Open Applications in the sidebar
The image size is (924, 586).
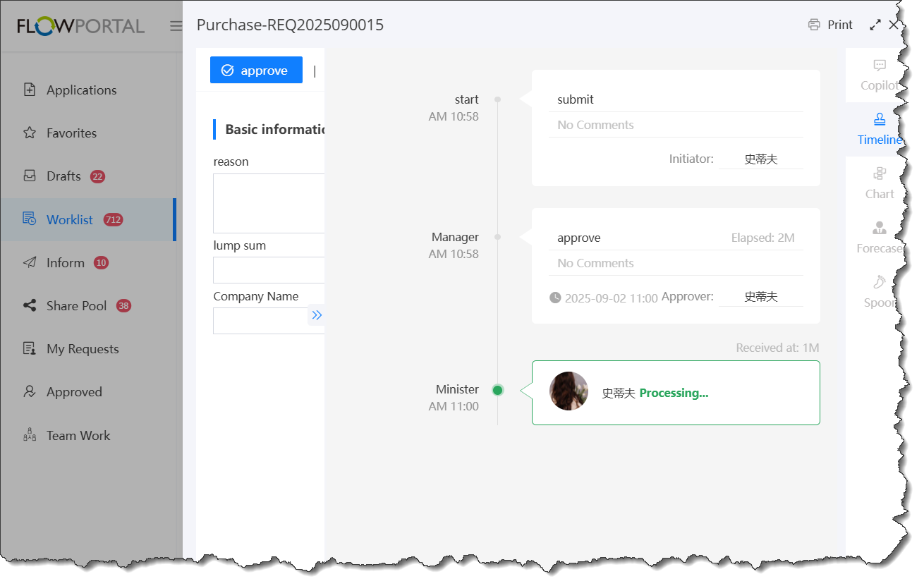pyautogui.click(x=81, y=90)
